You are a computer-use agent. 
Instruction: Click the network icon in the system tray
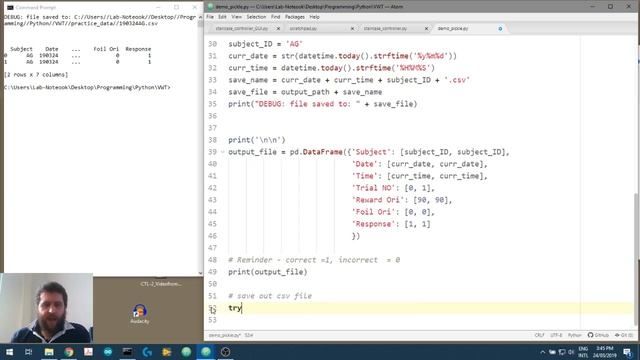click(562, 352)
